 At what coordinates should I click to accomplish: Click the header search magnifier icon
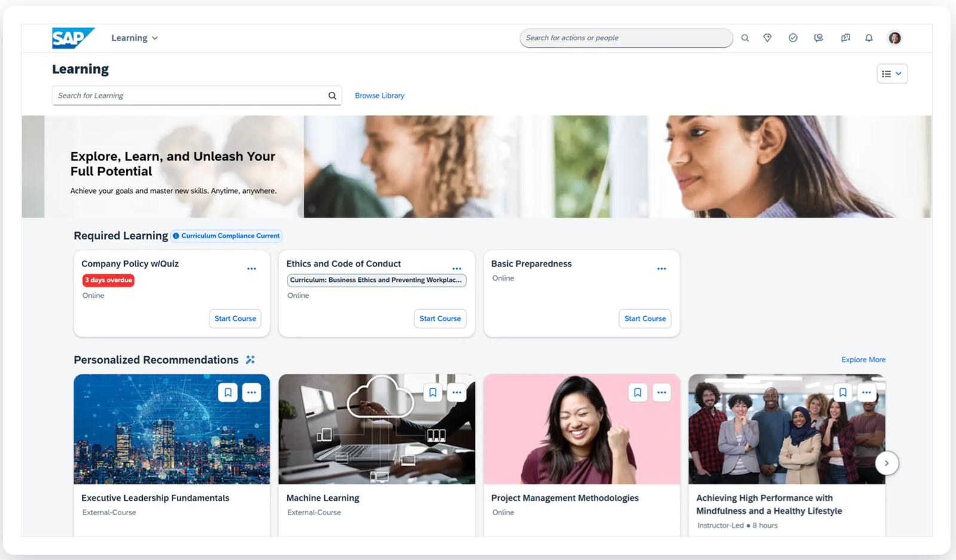(x=745, y=38)
